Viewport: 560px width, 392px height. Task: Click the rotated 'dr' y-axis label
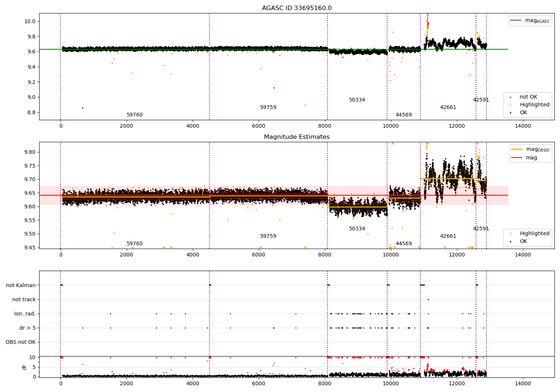click(x=24, y=367)
